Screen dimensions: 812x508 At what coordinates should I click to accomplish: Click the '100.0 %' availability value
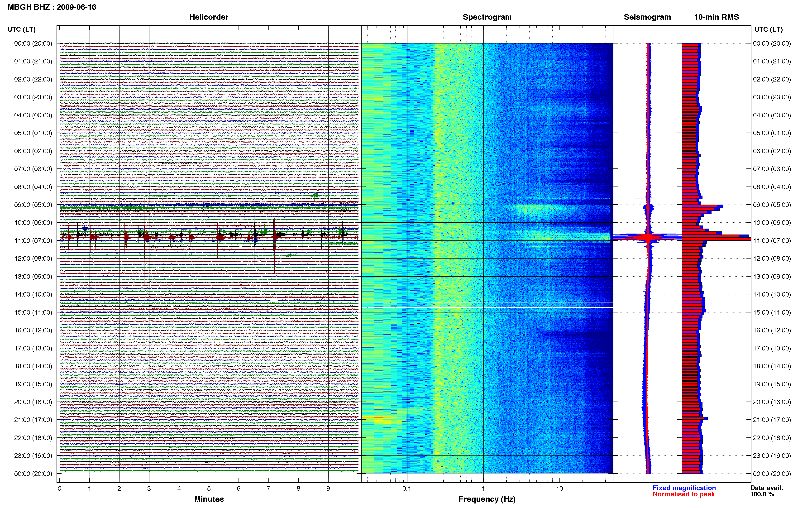(x=762, y=494)
